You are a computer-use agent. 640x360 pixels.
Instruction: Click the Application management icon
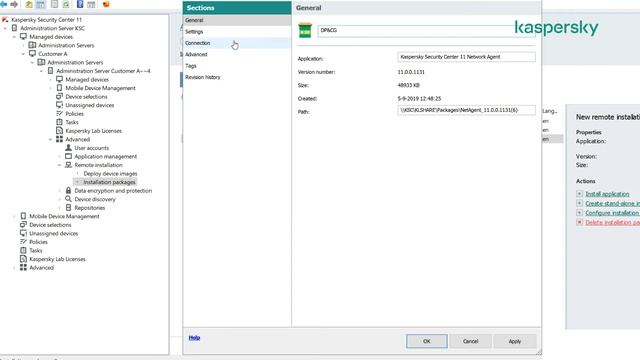(69, 156)
